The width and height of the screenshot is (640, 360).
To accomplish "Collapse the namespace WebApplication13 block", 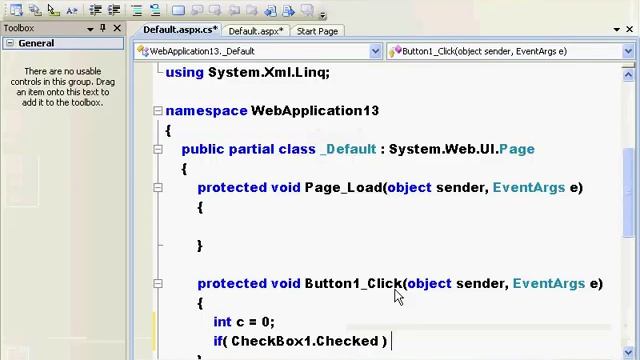I will point(158,111).
